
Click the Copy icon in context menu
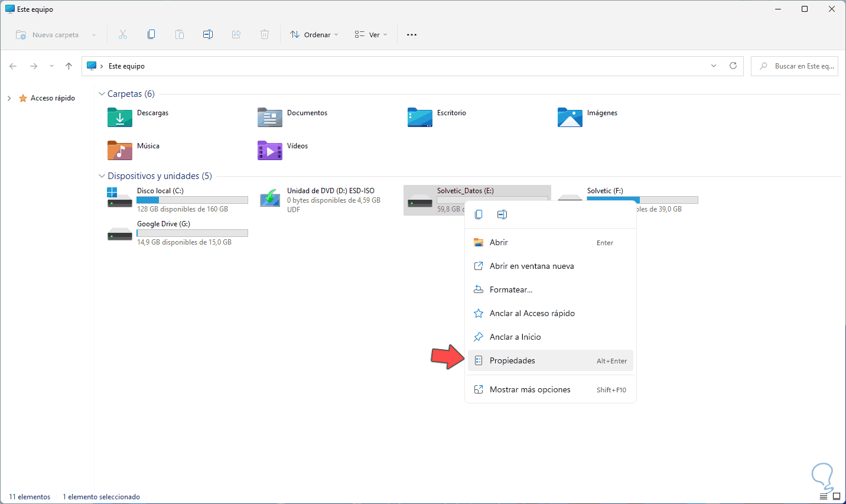pyautogui.click(x=479, y=214)
